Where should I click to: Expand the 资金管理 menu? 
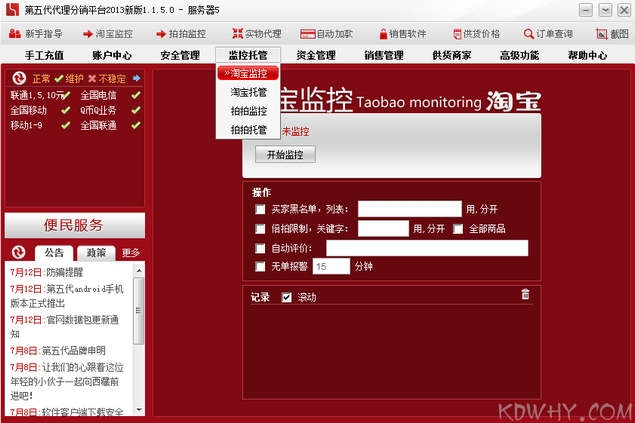[x=316, y=56]
